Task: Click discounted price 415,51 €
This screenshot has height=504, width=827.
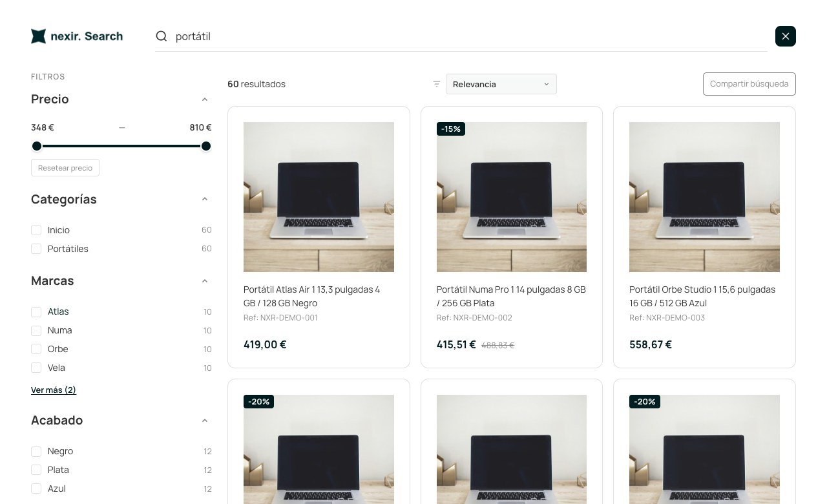Action: coord(456,344)
